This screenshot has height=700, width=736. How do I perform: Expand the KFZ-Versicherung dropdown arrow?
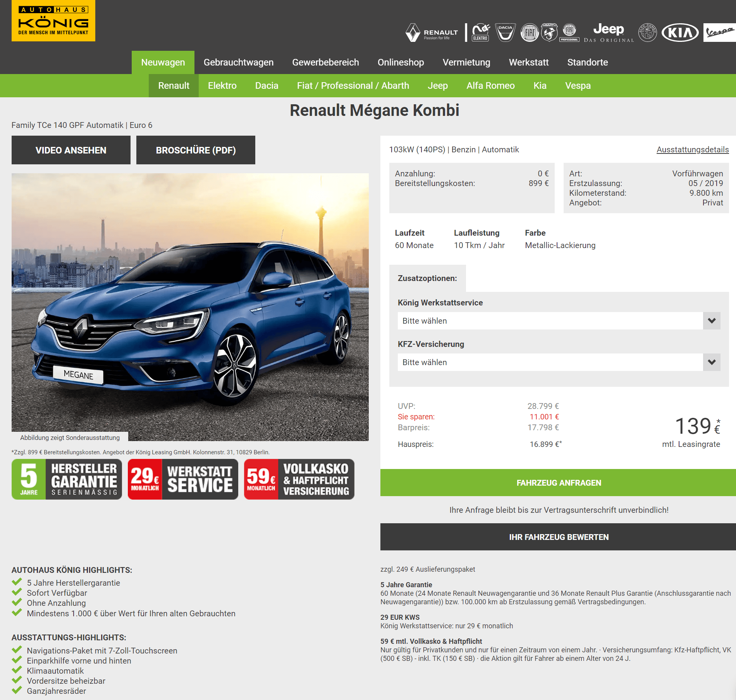(x=712, y=362)
